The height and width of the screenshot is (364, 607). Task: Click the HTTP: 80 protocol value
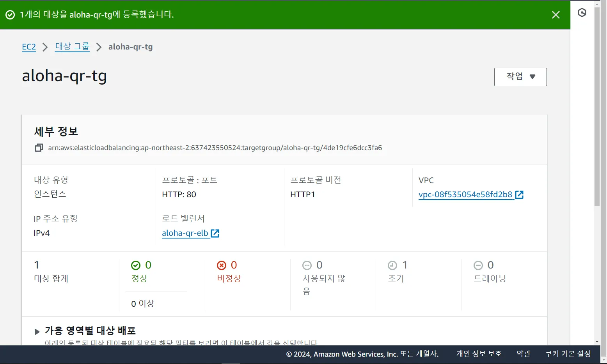179,194
